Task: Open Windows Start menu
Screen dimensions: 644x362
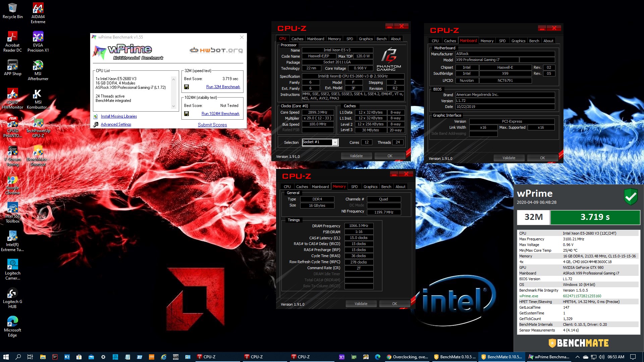Action: (6, 357)
